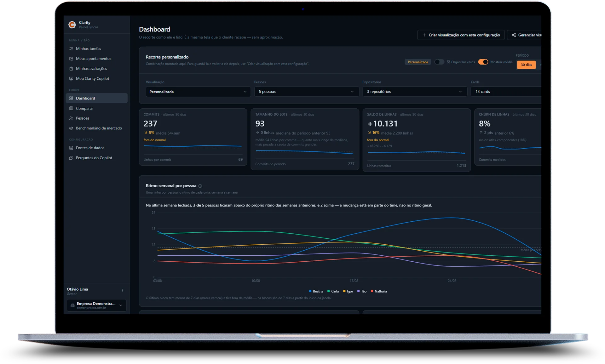Click the Tamanho do lote value 93

click(260, 123)
